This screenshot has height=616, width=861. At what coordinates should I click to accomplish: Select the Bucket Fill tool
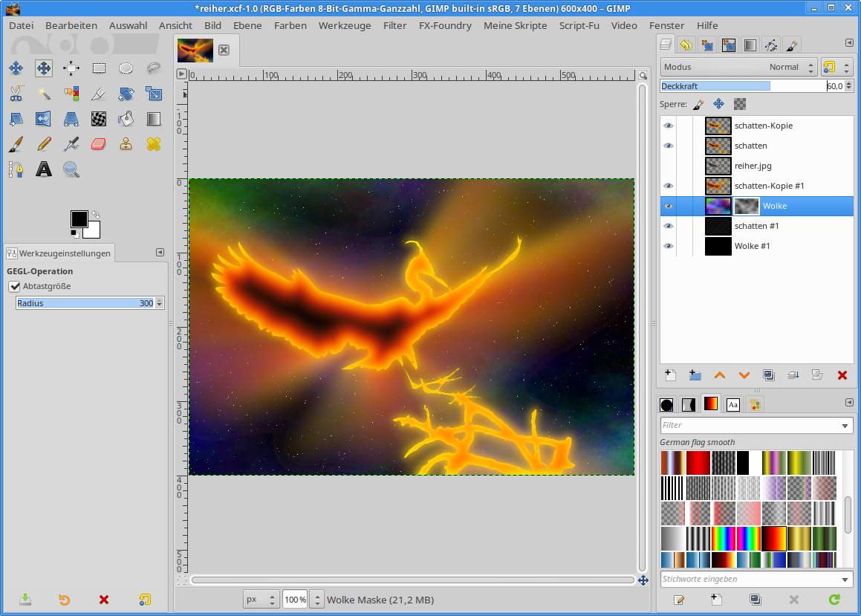126,119
